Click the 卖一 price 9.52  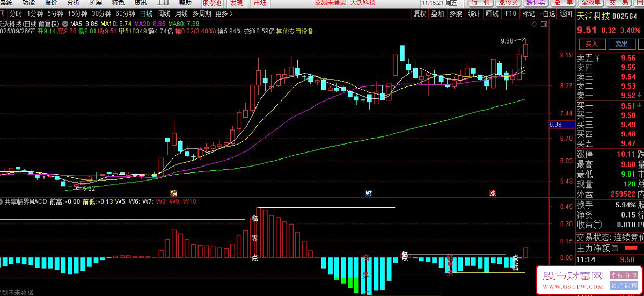click(628, 96)
